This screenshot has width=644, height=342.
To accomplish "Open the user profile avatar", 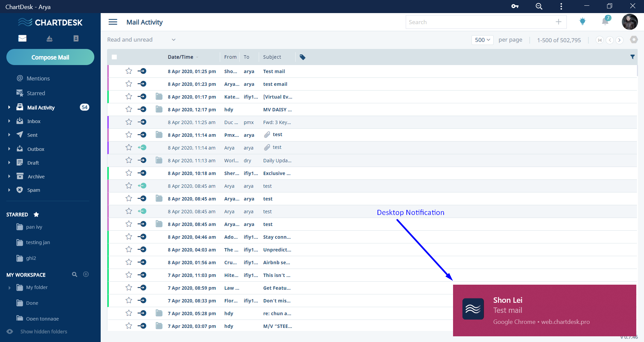I will point(630,22).
